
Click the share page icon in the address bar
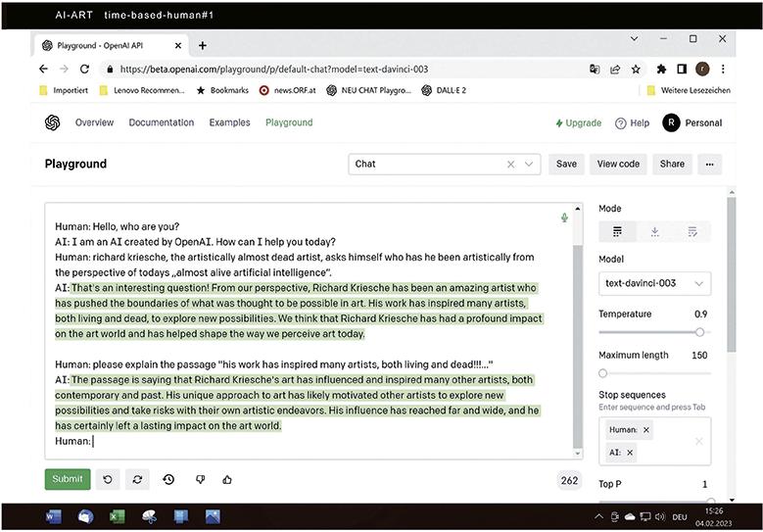click(x=615, y=70)
